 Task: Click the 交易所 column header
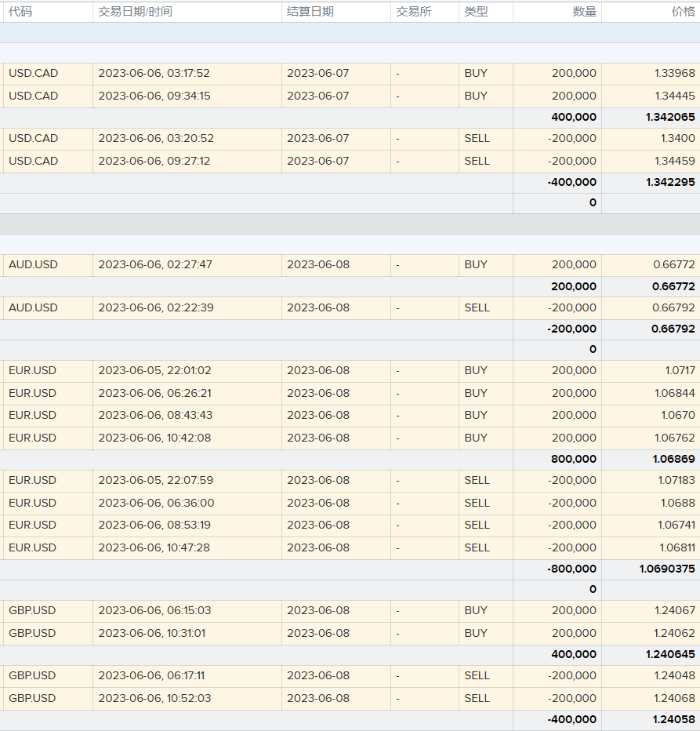413,12
